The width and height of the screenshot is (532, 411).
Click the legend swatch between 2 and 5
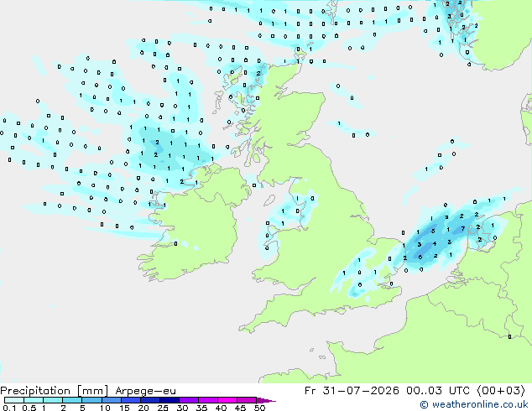coord(72,400)
